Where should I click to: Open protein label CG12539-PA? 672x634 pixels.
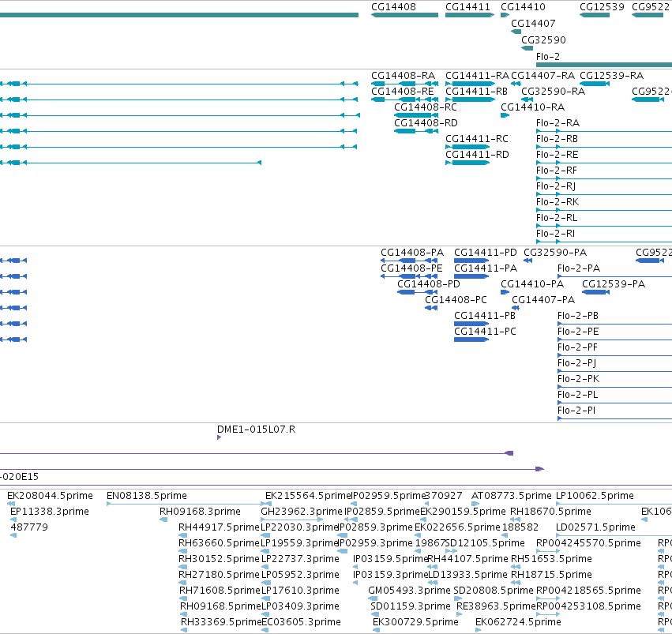pos(614,284)
